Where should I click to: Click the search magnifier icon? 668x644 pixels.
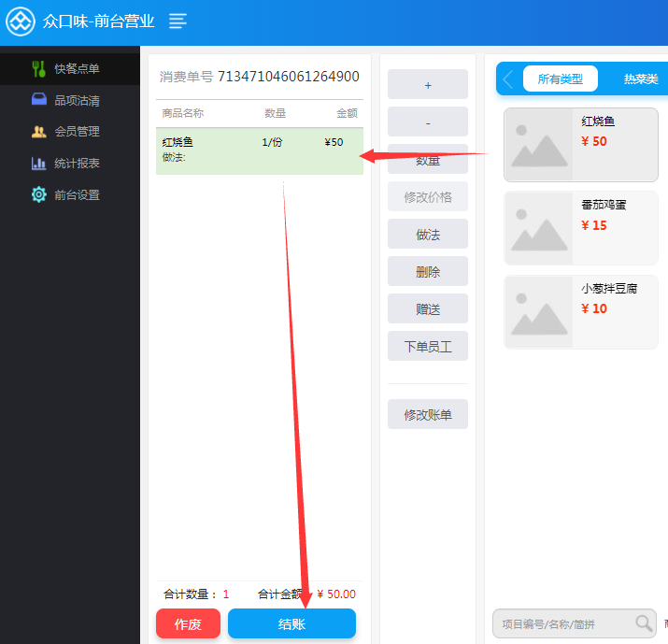644,623
